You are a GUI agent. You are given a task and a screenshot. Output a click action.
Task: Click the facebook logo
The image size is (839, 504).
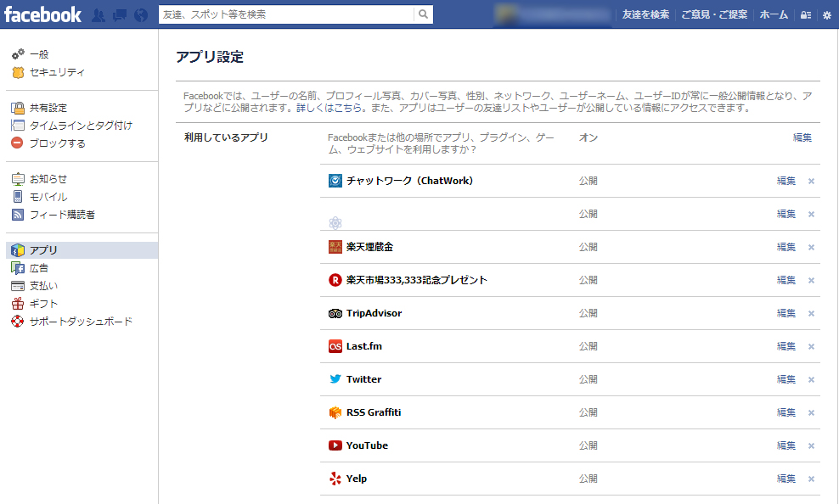[42, 14]
